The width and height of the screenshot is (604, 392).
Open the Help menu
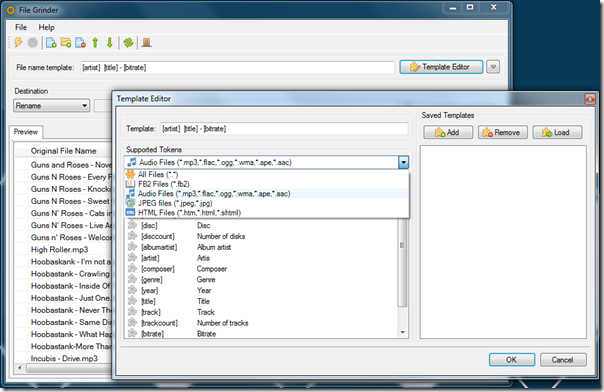pyautogui.click(x=46, y=27)
